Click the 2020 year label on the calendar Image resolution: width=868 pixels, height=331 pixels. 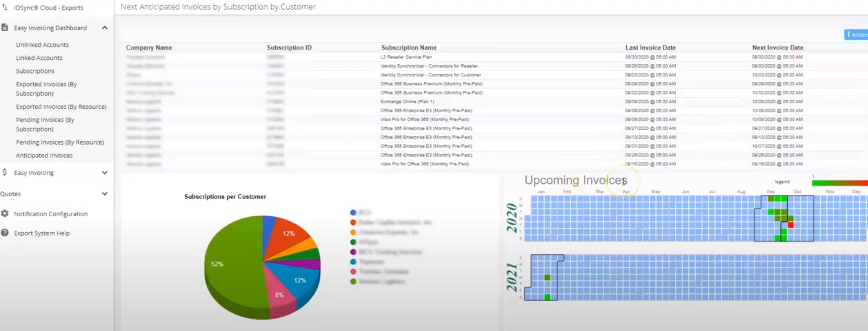tap(512, 218)
